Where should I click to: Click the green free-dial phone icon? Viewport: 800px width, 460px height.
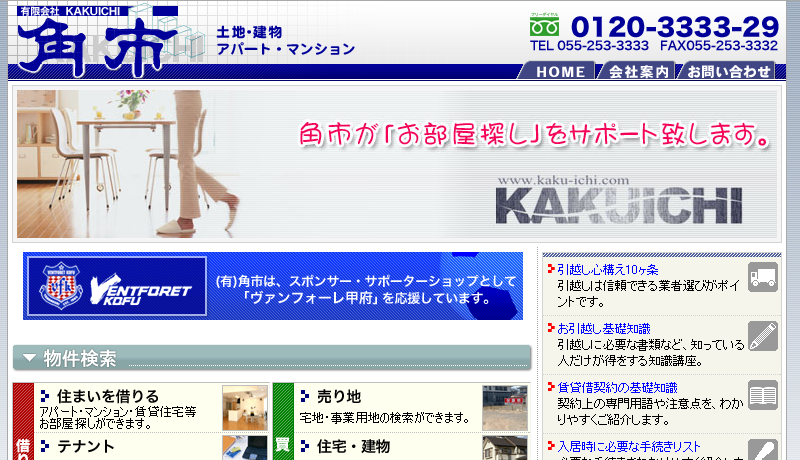[544, 25]
